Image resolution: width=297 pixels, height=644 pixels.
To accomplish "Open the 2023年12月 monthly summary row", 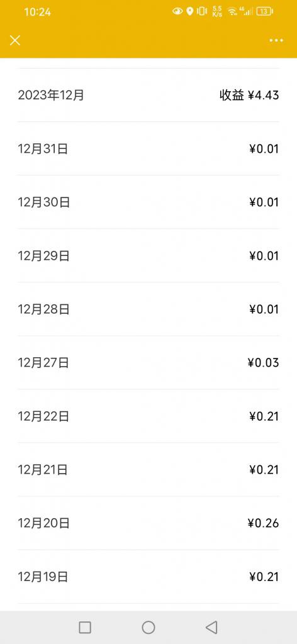I will (148, 95).
